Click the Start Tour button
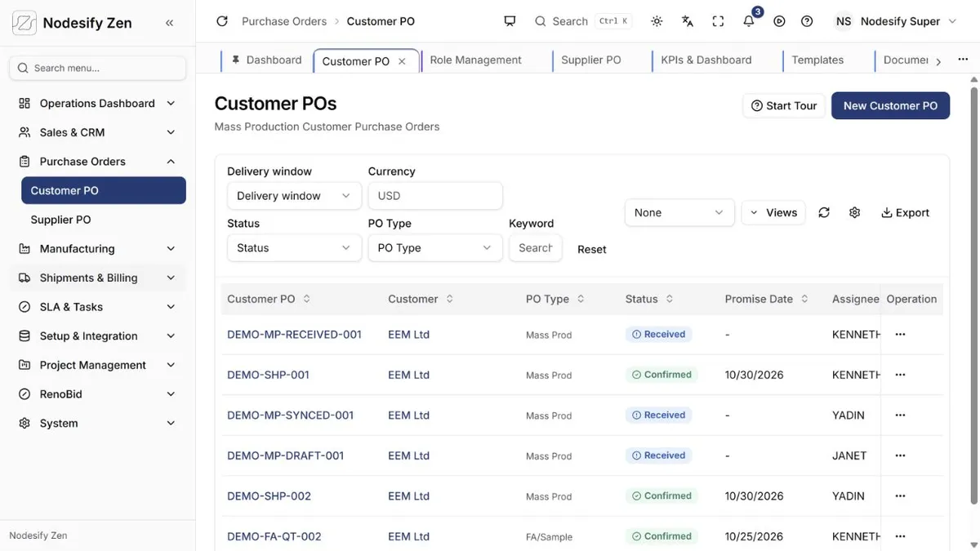This screenshot has height=551, width=980. tap(784, 105)
